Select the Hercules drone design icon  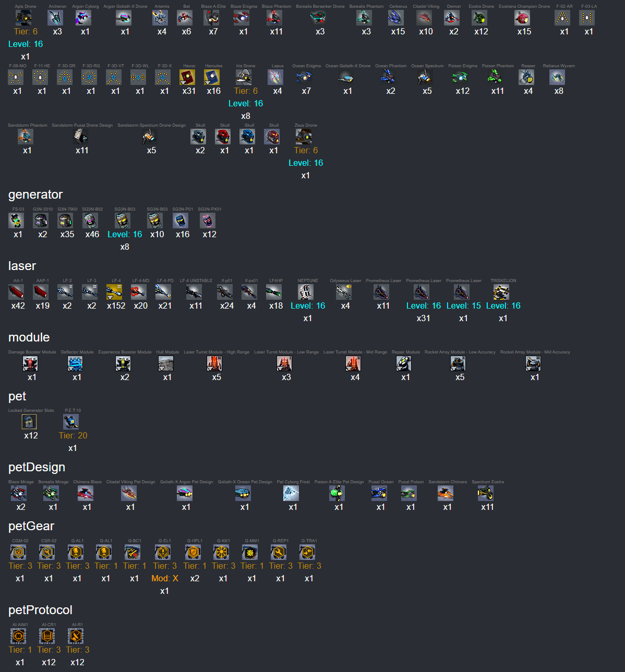(x=212, y=77)
